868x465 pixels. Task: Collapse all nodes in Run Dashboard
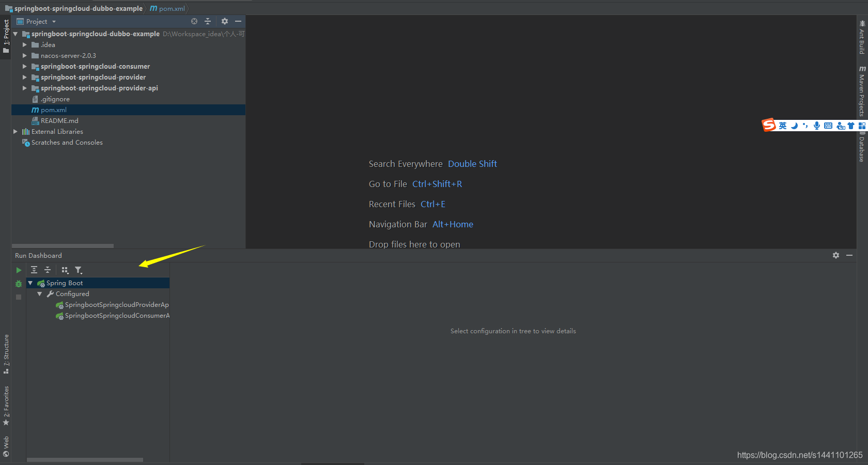(x=48, y=270)
